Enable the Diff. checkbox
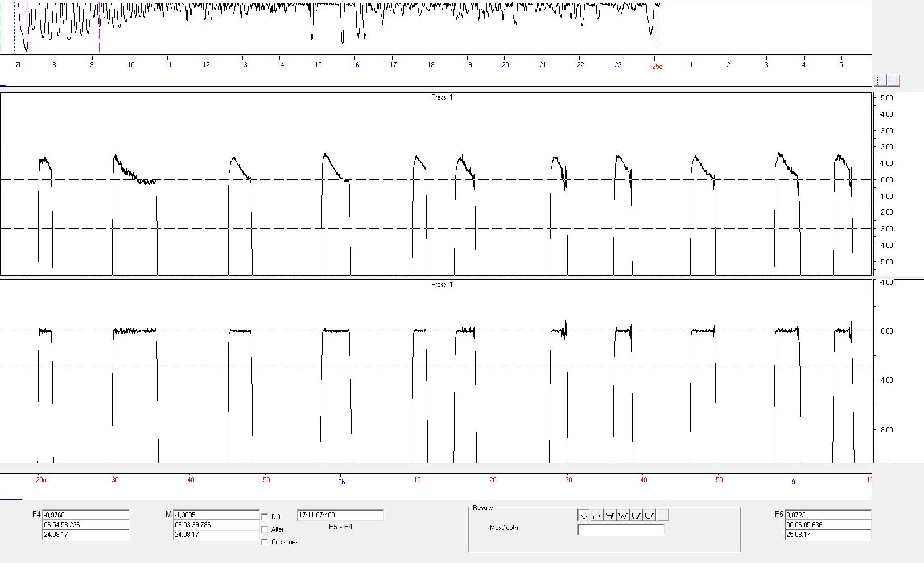 pyautogui.click(x=265, y=517)
